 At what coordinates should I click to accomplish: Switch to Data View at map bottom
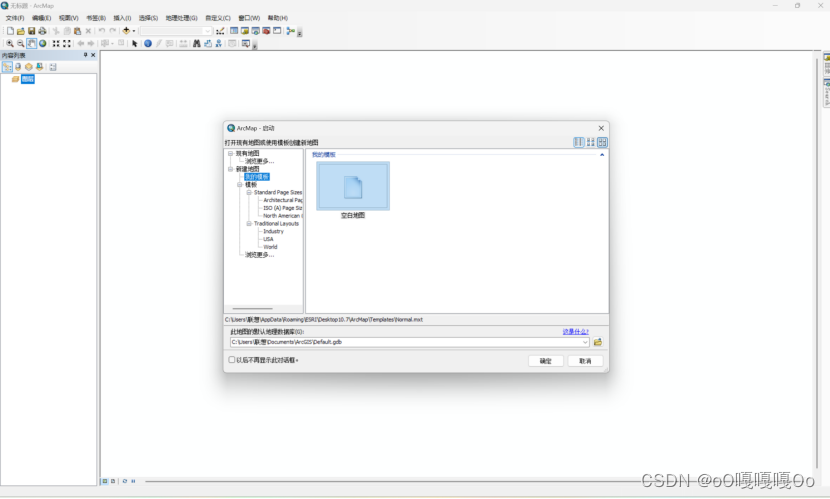[x=105, y=482]
